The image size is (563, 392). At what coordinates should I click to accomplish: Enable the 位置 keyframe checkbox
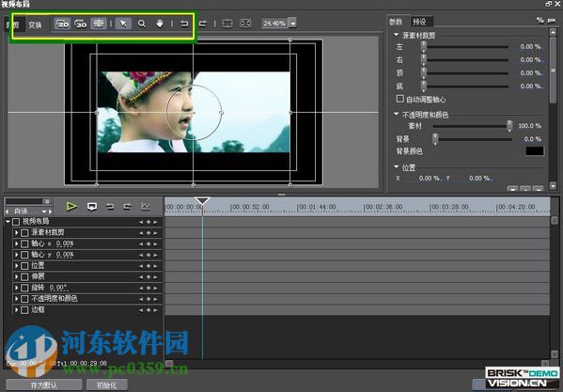24,266
